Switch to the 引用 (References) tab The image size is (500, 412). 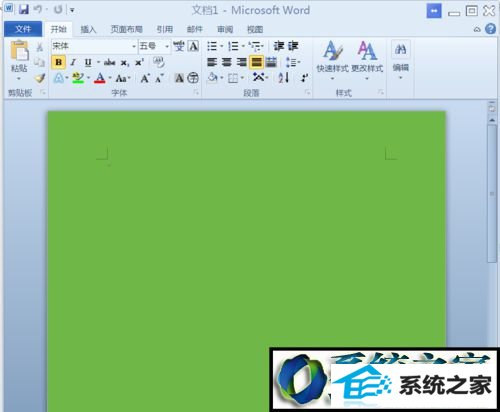[x=165, y=30]
